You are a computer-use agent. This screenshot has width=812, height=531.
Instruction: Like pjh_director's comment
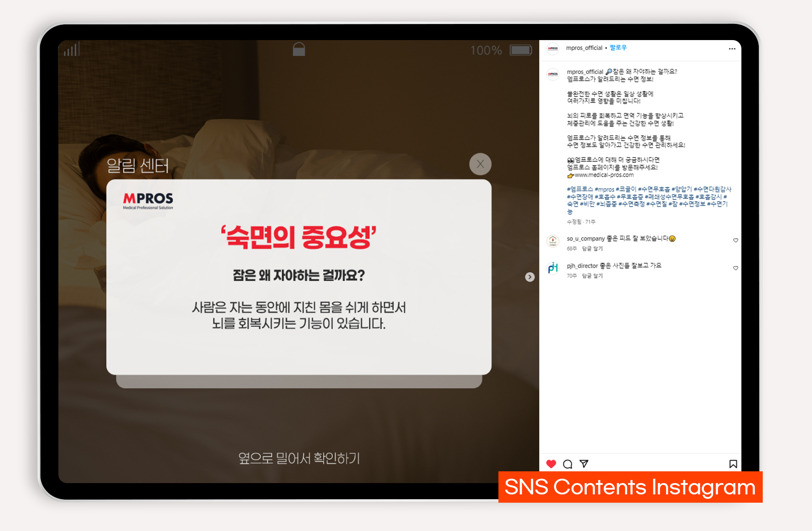tap(736, 268)
